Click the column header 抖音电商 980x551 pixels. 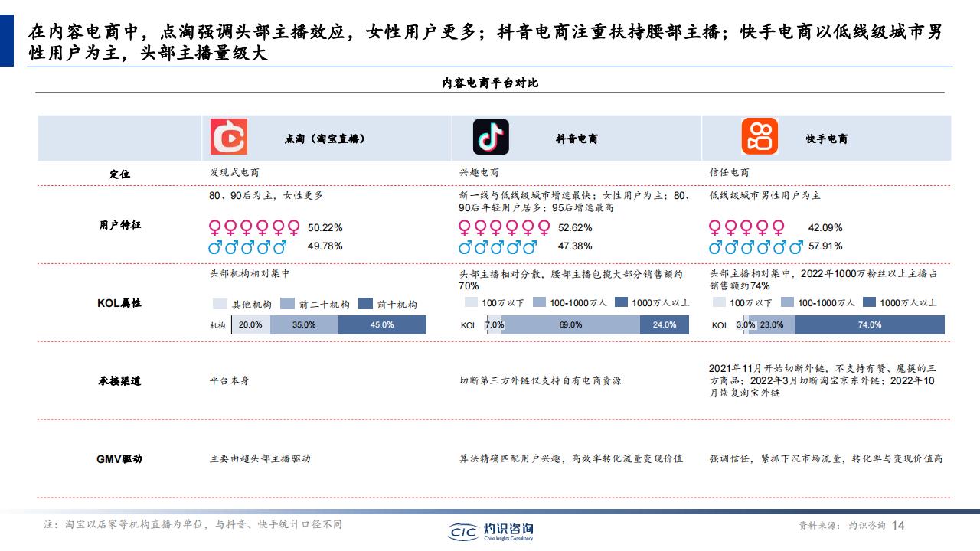[577, 139]
